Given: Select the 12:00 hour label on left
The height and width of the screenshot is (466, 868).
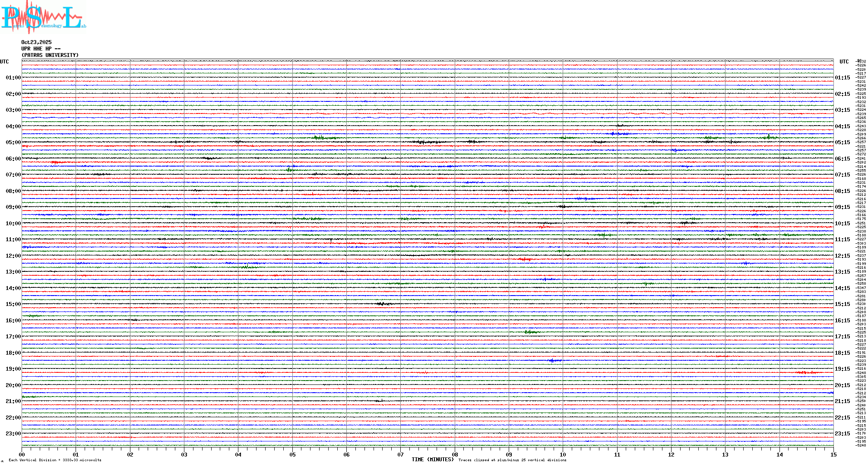Looking at the screenshot, I should click(x=13, y=256).
